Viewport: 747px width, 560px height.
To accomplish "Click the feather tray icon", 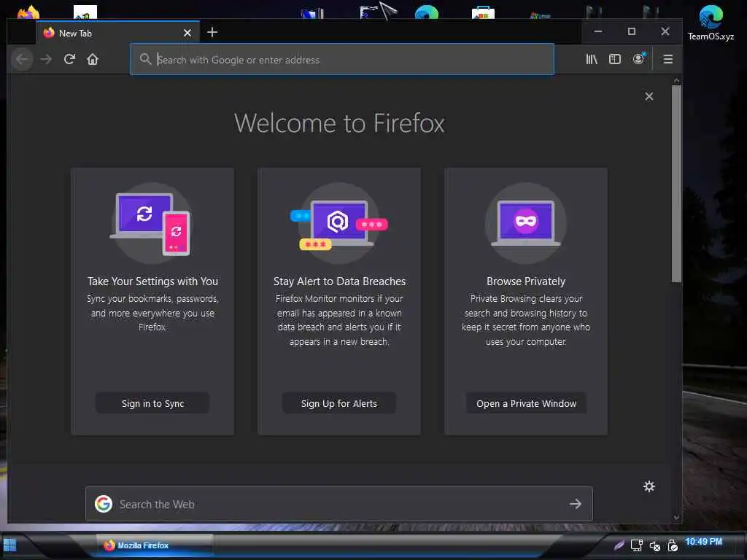I will (619, 545).
